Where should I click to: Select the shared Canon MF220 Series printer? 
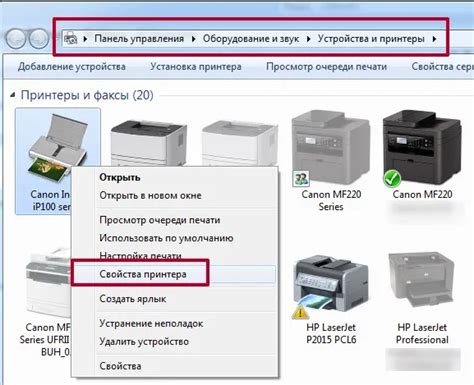(x=331, y=147)
